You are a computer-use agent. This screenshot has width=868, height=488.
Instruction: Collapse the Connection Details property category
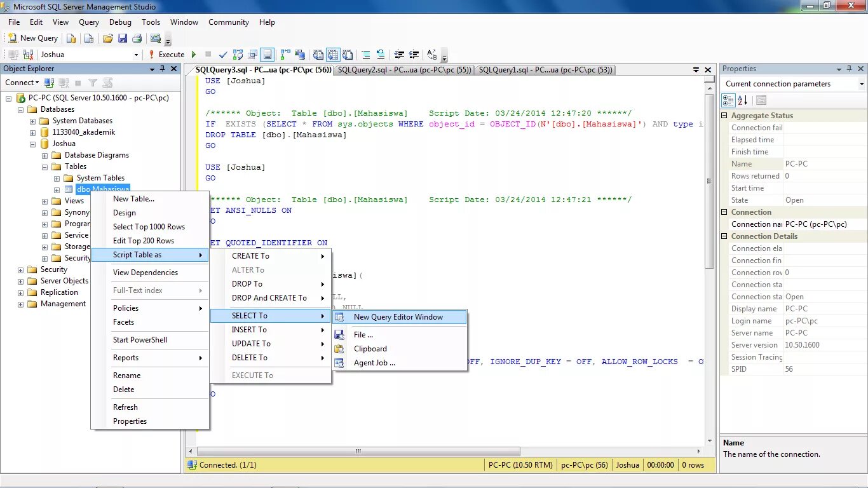725,236
